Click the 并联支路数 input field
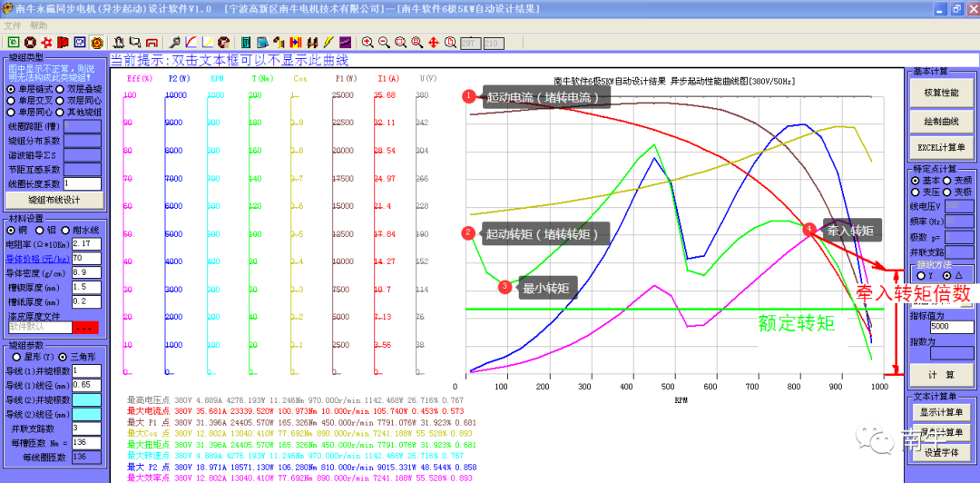This screenshot has width=980, height=483. tap(86, 429)
